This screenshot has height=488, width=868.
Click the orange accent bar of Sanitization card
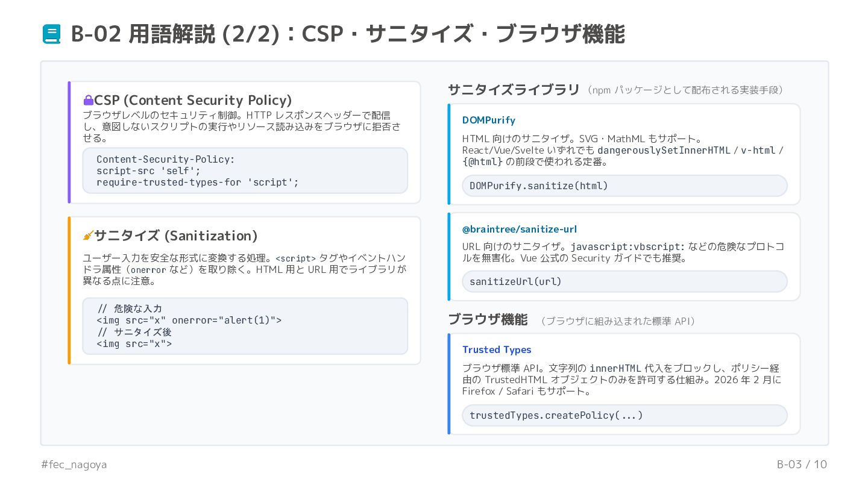pyautogui.click(x=69, y=290)
